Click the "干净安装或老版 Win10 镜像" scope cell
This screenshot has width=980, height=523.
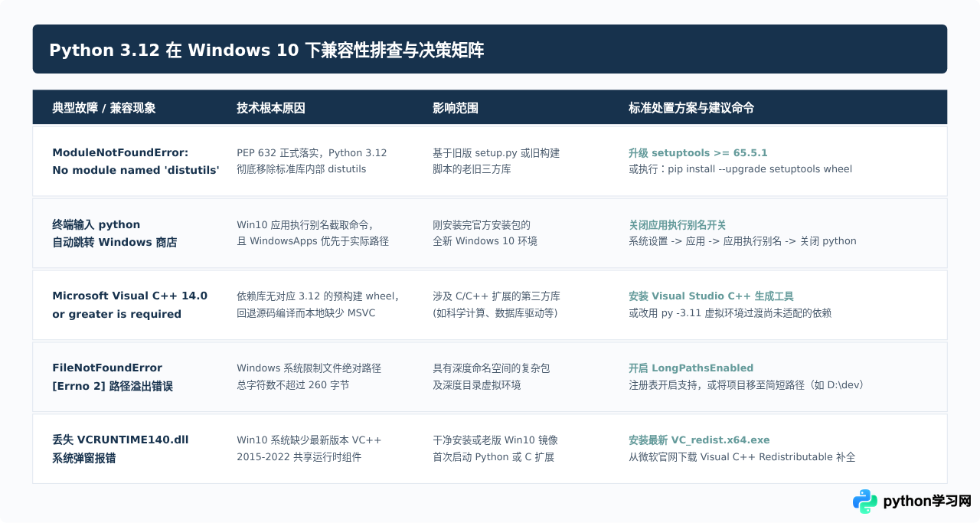click(495, 449)
